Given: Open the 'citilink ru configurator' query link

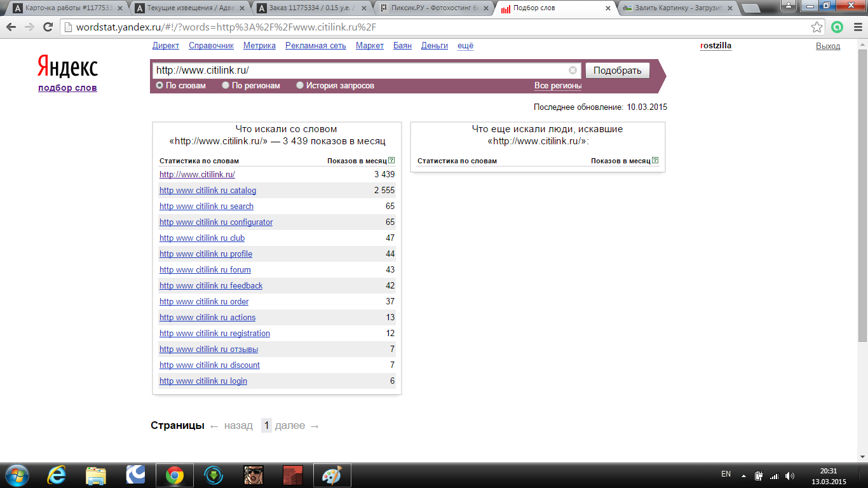Looking at the screenshot, I should tap(216, 222).
